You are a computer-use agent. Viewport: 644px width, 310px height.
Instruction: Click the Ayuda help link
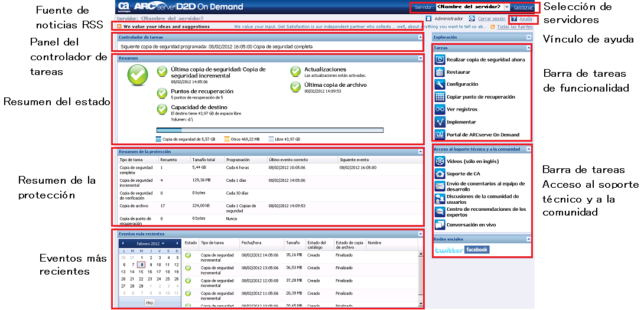point(525,19)
